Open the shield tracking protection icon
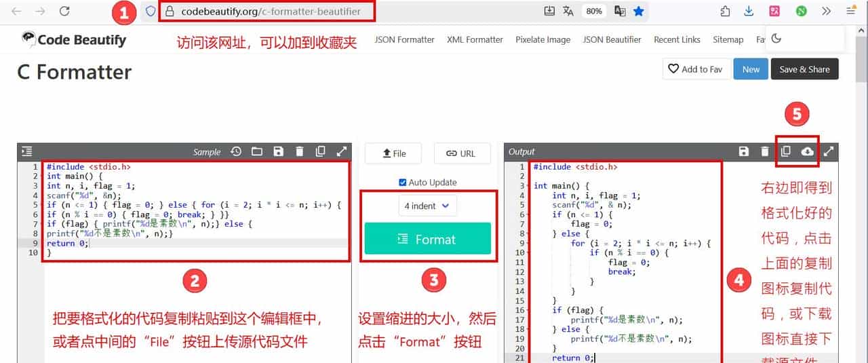This screenshot has height=363, width=868. (x=151, y=12)
